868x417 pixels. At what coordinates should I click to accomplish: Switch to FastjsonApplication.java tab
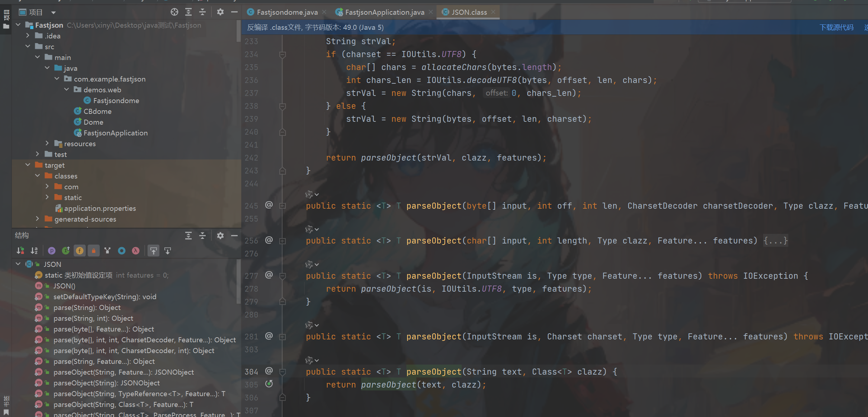(384, 12)
